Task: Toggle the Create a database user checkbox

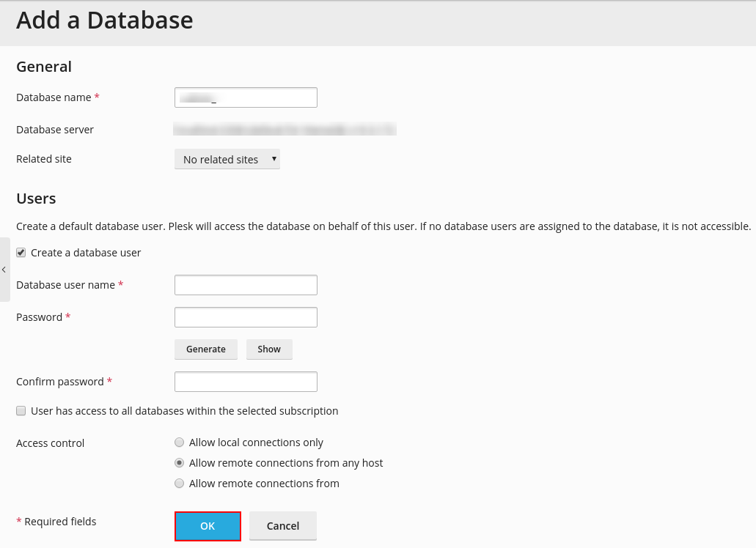Action: (21, 253)
